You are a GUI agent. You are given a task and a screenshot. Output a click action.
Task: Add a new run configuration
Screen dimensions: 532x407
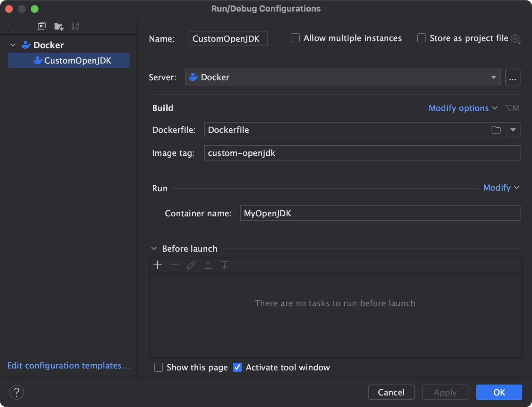[x=8, y=26]
